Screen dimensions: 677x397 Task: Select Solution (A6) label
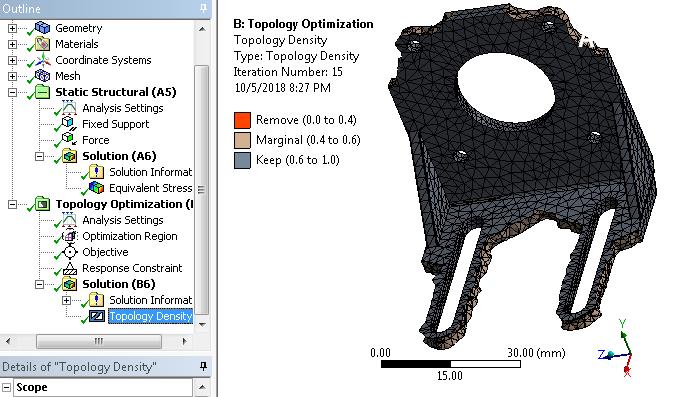[119, 156]
